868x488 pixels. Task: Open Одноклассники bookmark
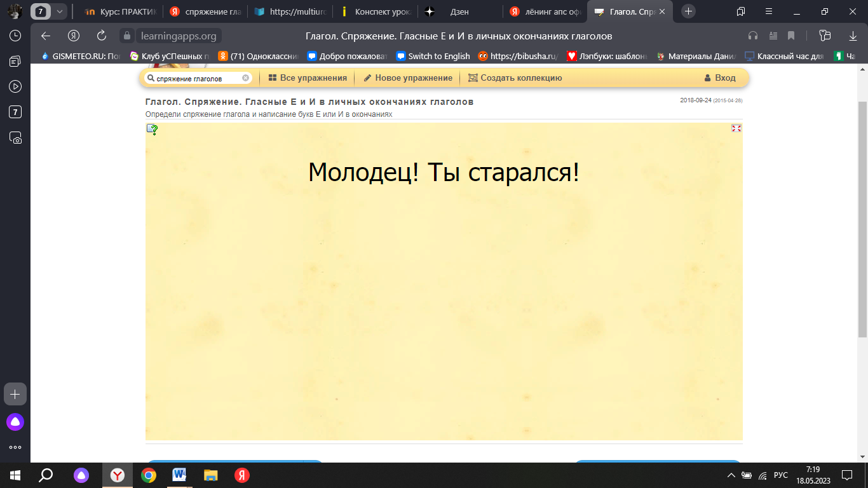click(x=258, y=56)
